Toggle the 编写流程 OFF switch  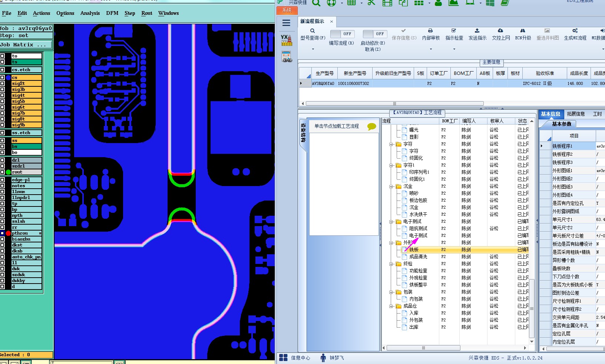click(x=342, y=34)
